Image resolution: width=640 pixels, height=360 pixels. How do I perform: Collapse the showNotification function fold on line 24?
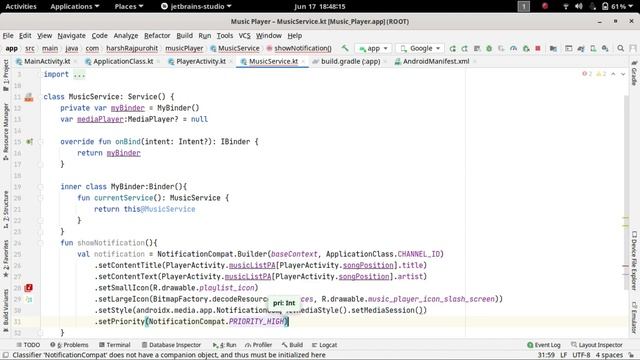tap(40, 243)
